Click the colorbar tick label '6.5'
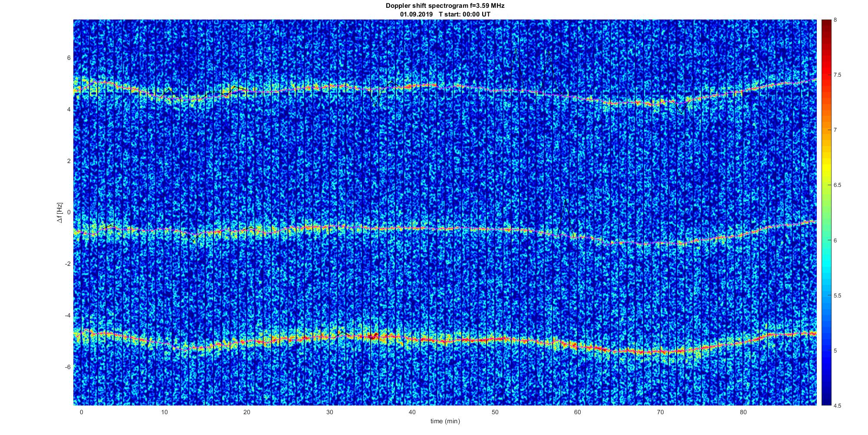 (x=838, y=185)
